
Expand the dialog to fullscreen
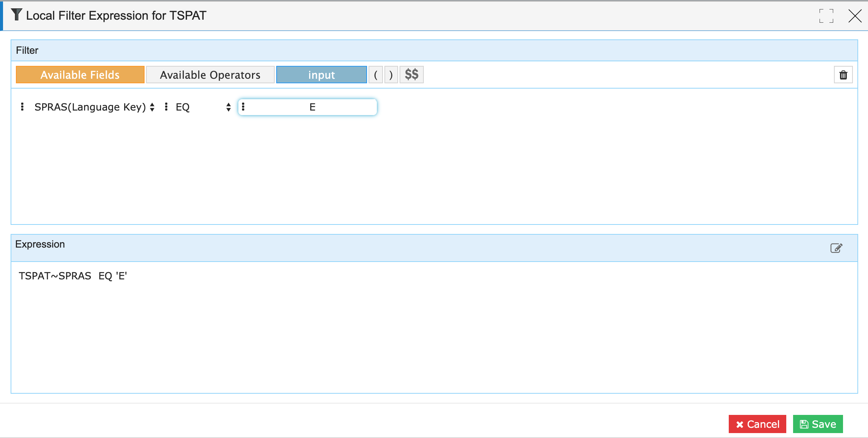tap(826, 15)
